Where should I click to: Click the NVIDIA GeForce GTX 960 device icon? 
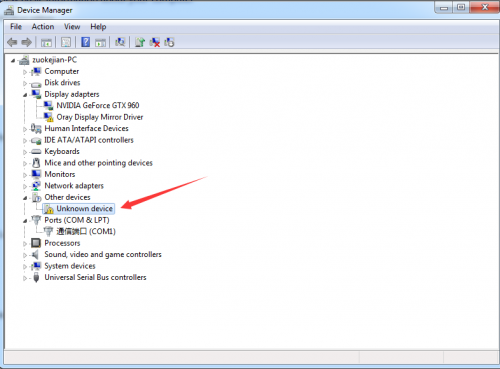click(48, 106)
